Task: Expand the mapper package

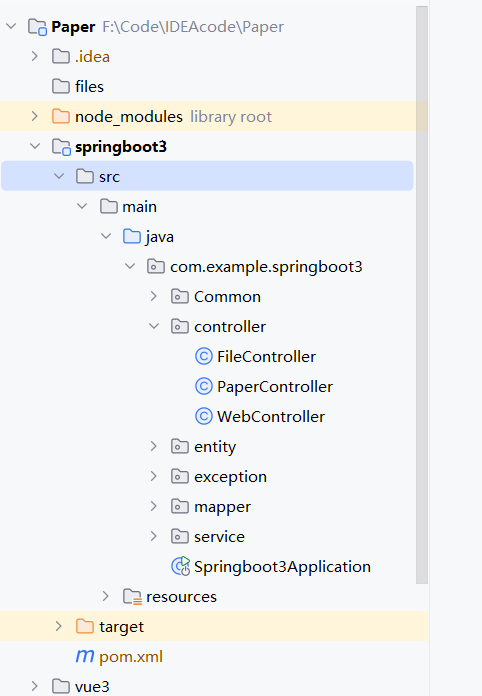Action: pos(154,506)
